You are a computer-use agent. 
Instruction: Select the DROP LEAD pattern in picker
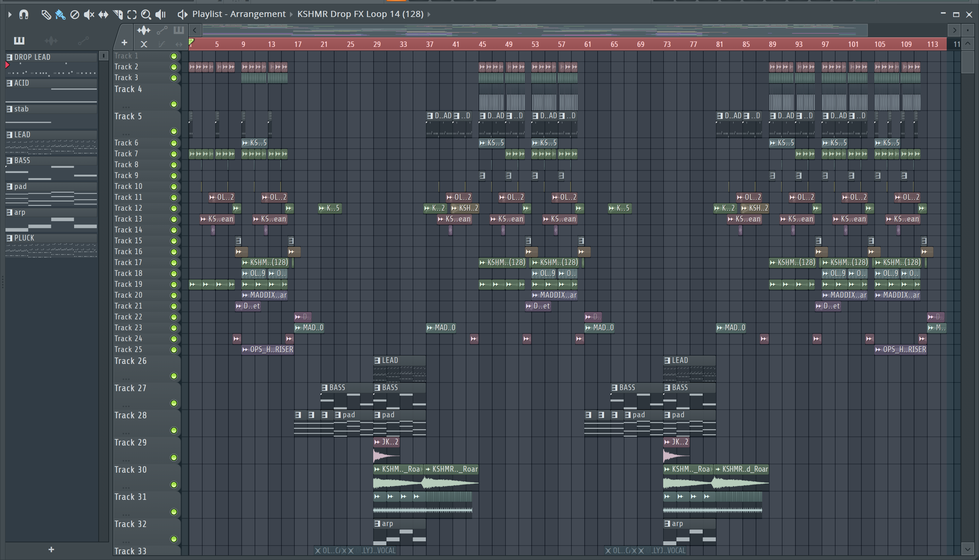[51, 64]
